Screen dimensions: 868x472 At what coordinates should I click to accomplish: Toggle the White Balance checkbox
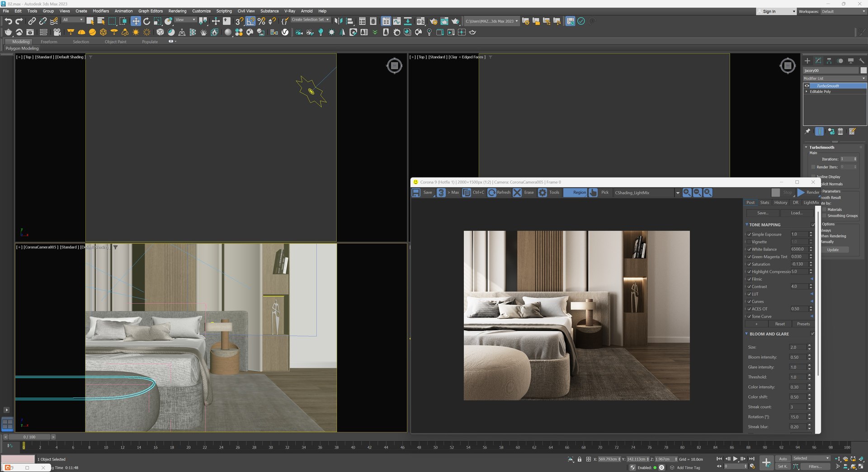[749, 250]
